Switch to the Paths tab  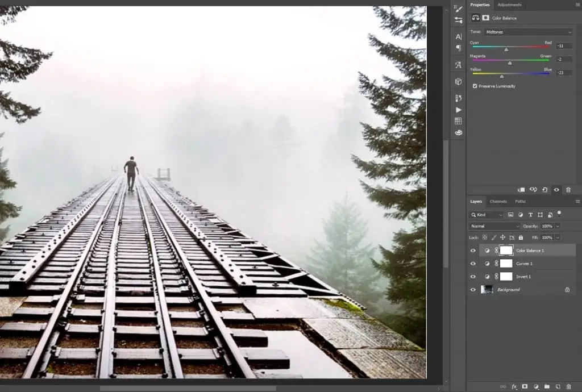click(520, 201)
